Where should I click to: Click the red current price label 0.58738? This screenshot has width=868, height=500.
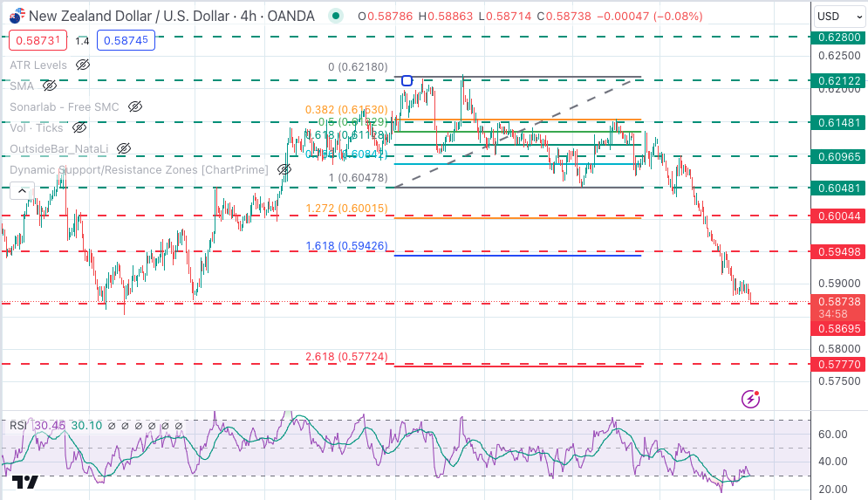(837, 300)
